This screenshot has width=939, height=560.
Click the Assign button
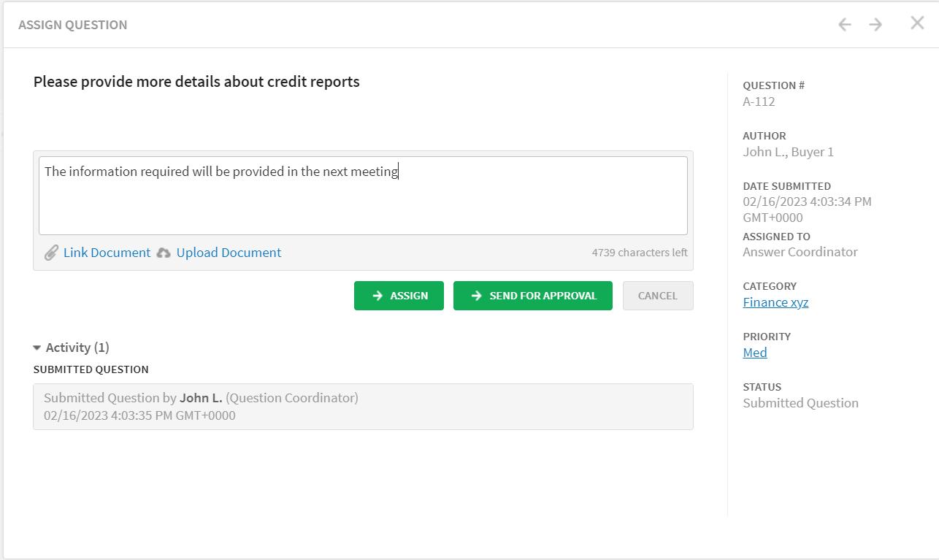(x=399, y=296)
